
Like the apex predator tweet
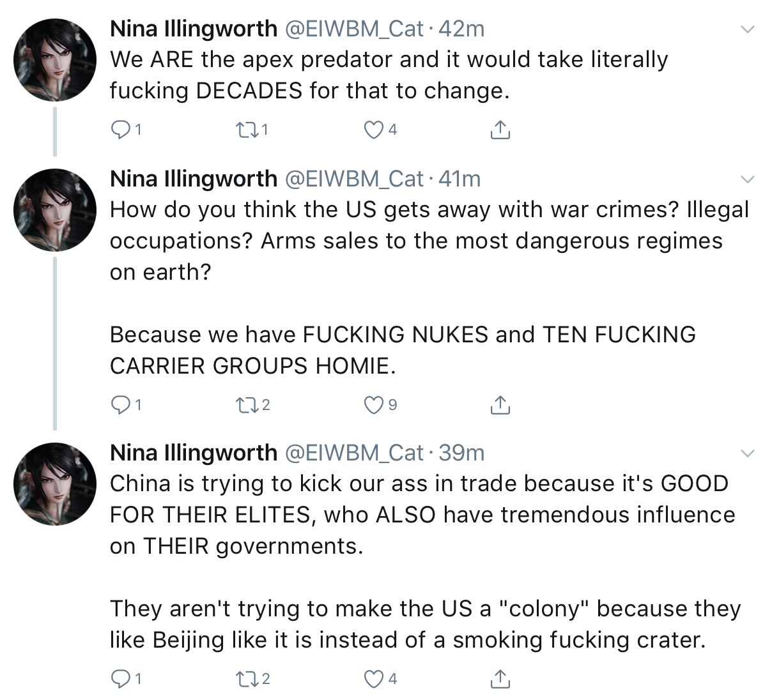click(x=373, y=130)
